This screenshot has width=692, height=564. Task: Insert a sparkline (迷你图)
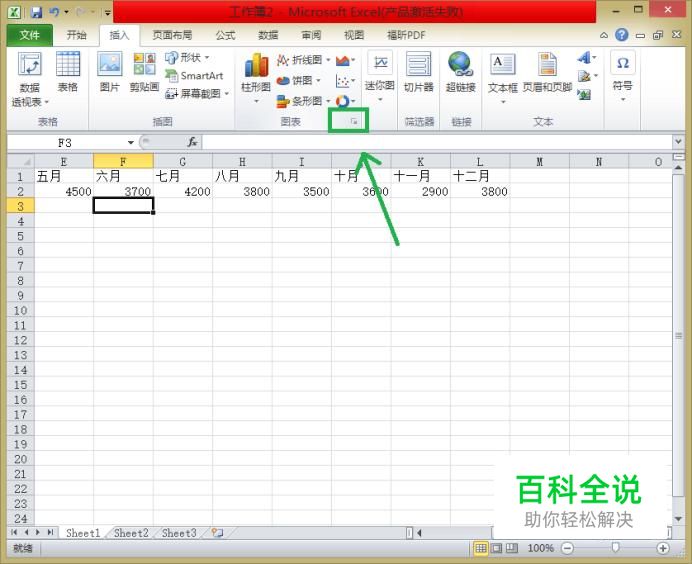click(380, 77)
